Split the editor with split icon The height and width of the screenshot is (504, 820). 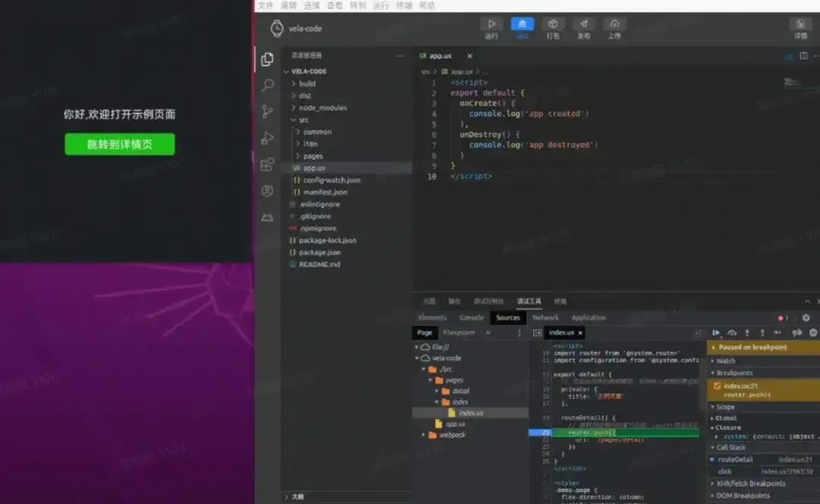pos(803,55)
